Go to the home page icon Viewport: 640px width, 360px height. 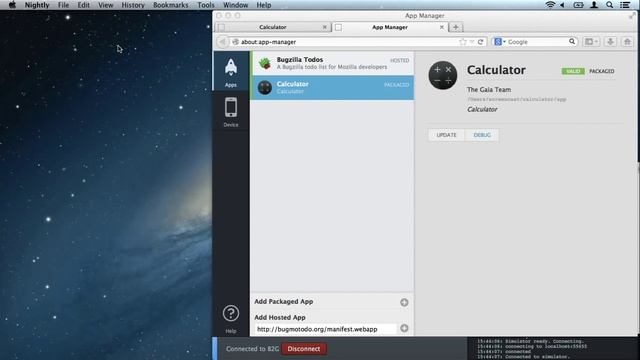627,42
